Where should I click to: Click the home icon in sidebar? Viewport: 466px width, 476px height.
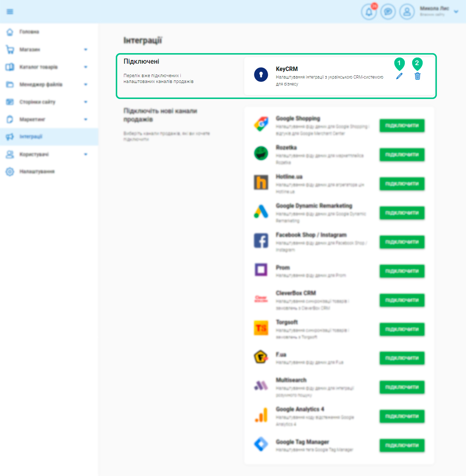click(10, 32)
